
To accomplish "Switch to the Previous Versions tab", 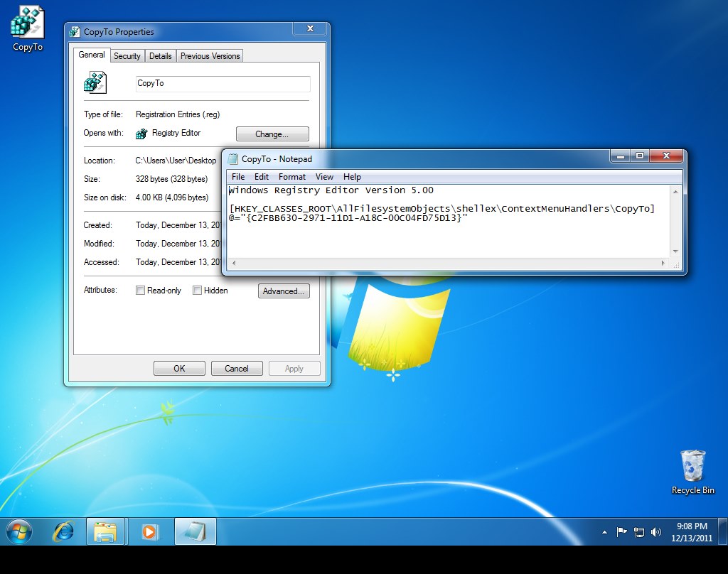I will (210, 56).
